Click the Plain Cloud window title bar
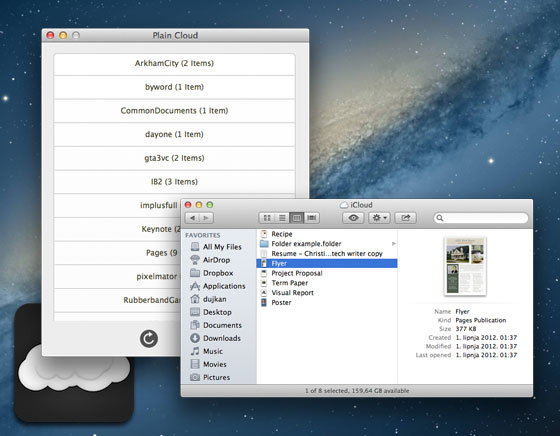Image resolution: width=560 pixels, height=436 pixels. 175,35
